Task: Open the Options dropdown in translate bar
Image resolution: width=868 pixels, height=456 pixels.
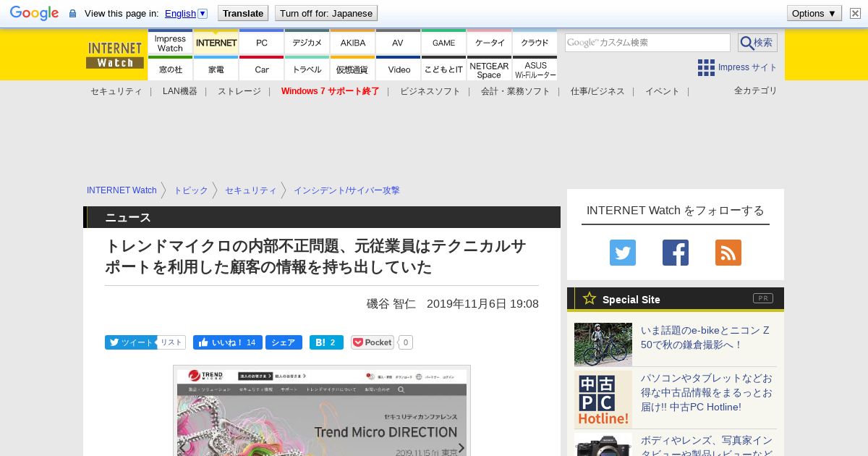Action: (x=814, y=13)
